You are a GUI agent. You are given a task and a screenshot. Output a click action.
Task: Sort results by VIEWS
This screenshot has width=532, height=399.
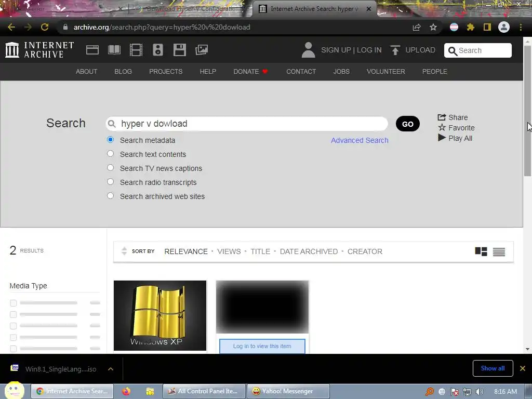point(229,251)
